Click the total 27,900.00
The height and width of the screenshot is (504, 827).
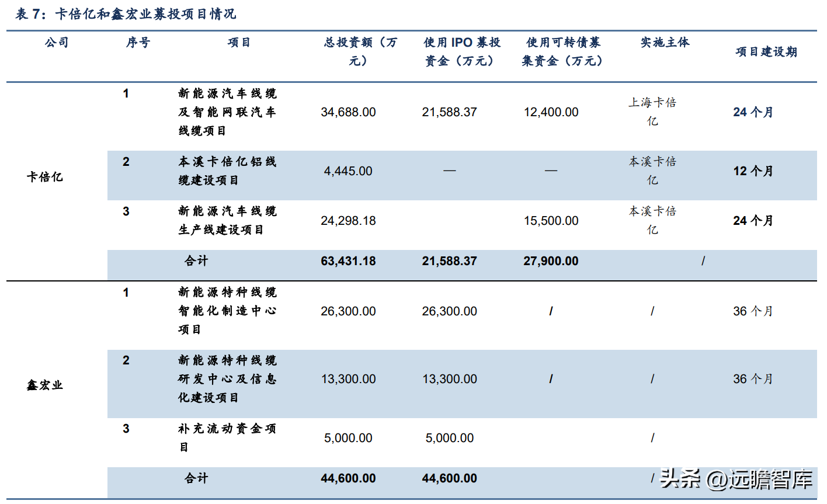coord(551,261)
